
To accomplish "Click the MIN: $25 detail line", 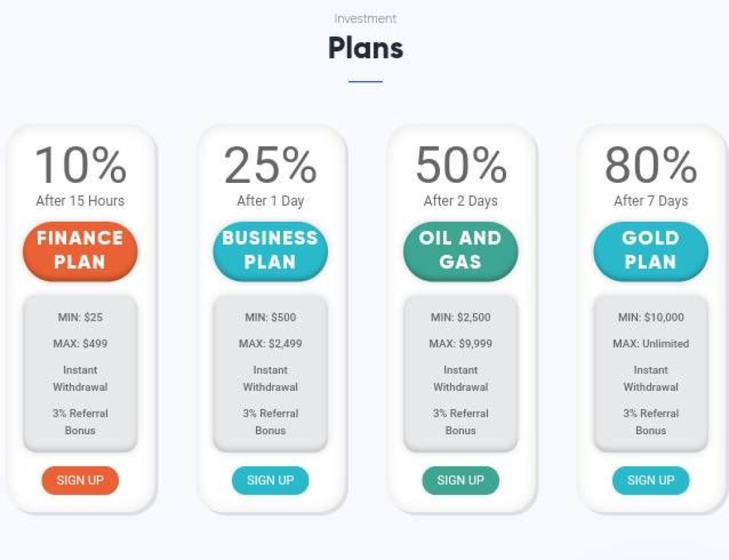I will (80, 317).
